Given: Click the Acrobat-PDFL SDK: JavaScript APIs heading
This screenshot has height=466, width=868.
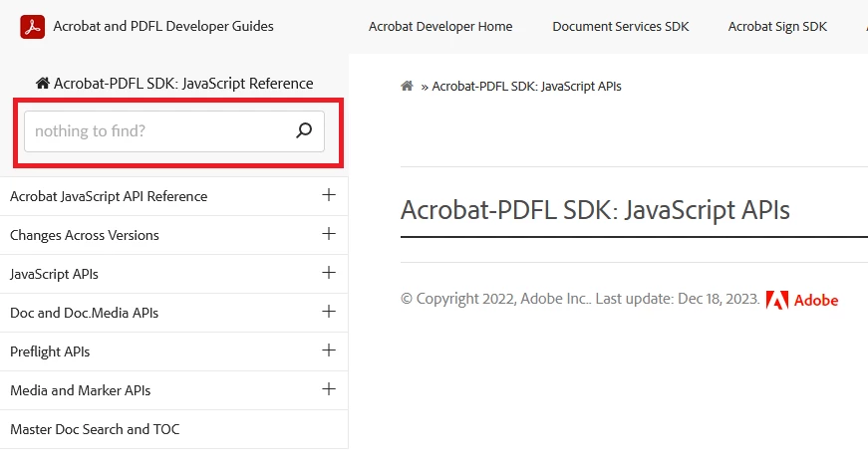Looking at the screenshot, I should click(x=595, y=210).
